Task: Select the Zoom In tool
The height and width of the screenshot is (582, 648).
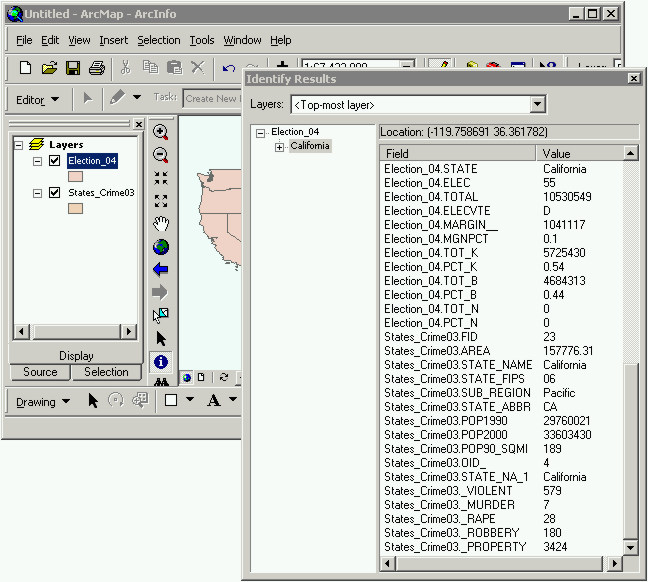Action: tap(160, 132)
